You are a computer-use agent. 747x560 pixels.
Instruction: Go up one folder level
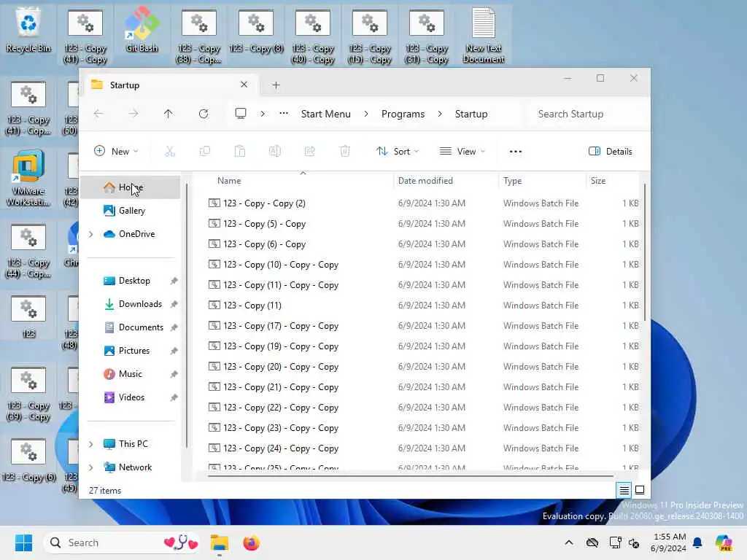[x=169, y=114]
